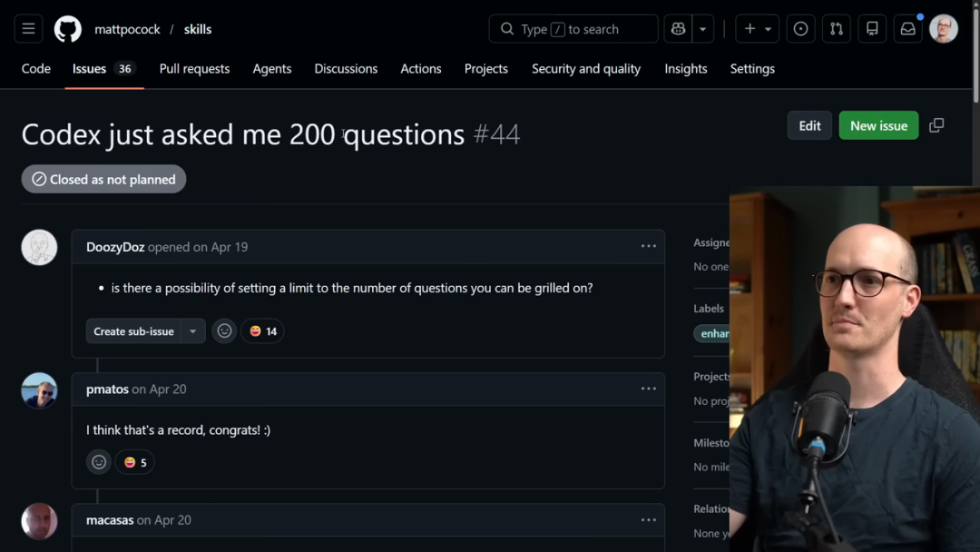Open the Insights tab
The image size is (980, 552).
point(686,69)
